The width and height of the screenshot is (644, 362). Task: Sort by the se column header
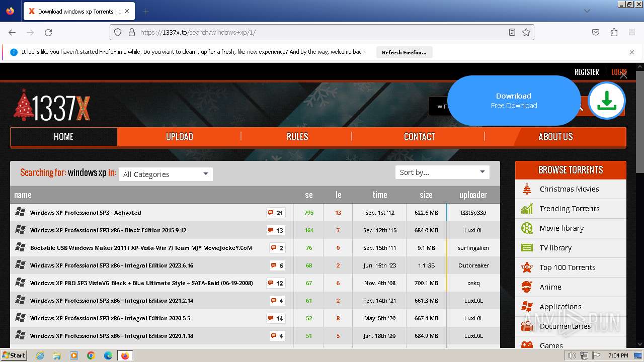point(309,195)
